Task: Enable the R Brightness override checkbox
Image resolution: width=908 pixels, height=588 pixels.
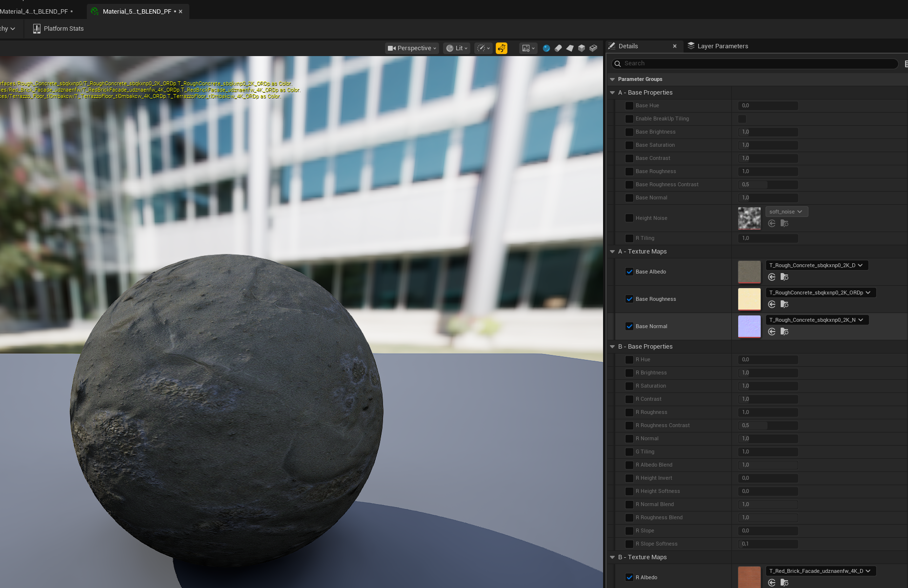Action: pyautogui.click(x=629, y=373)
